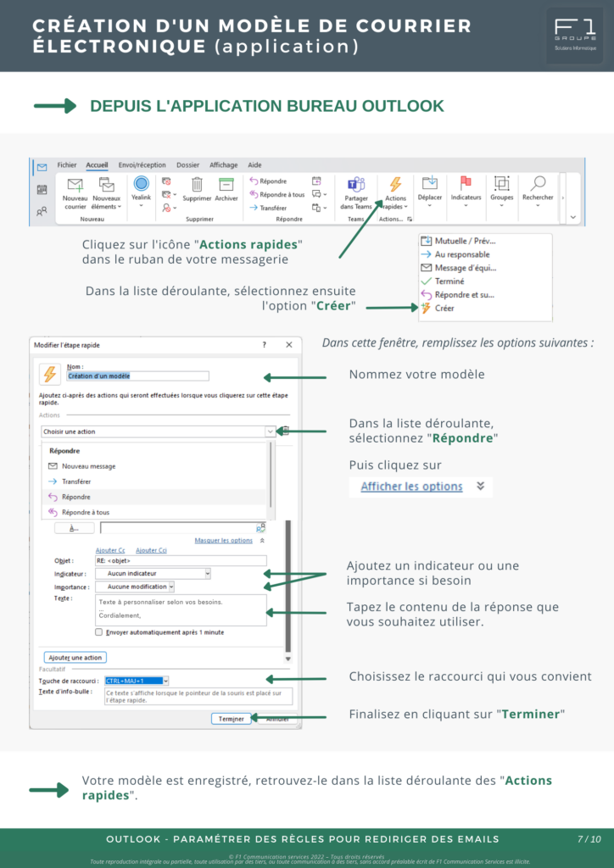Open the Affichage ribbon tab
The width and height of the screenshot is (614, 868).
224,165
